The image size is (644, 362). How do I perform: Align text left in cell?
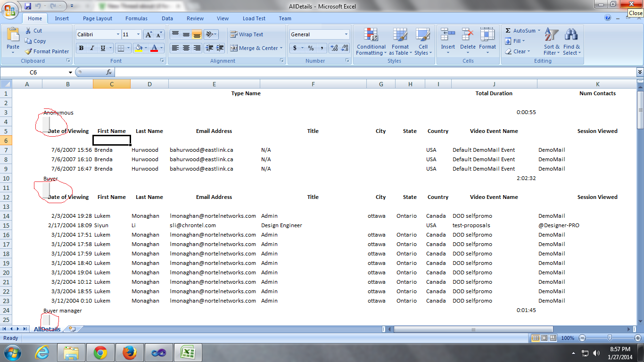(175, 48)
